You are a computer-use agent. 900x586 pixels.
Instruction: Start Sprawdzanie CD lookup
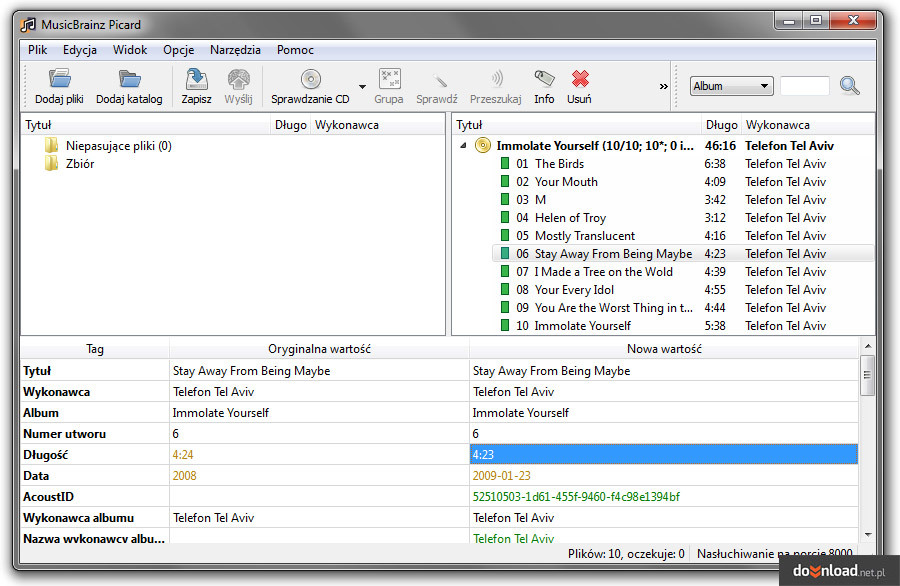[311, 79]
